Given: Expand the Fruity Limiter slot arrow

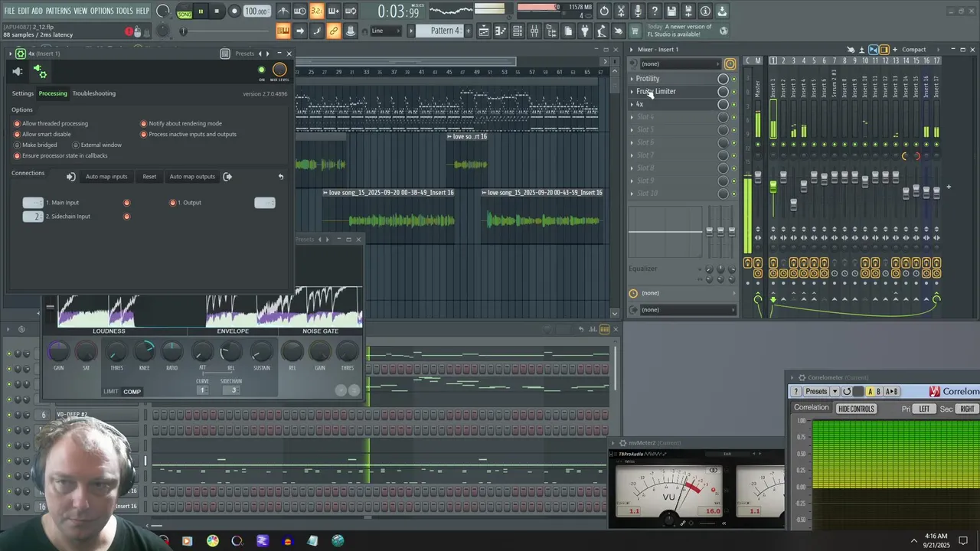Looking at the screenshot, I should [x=632, y=92].
